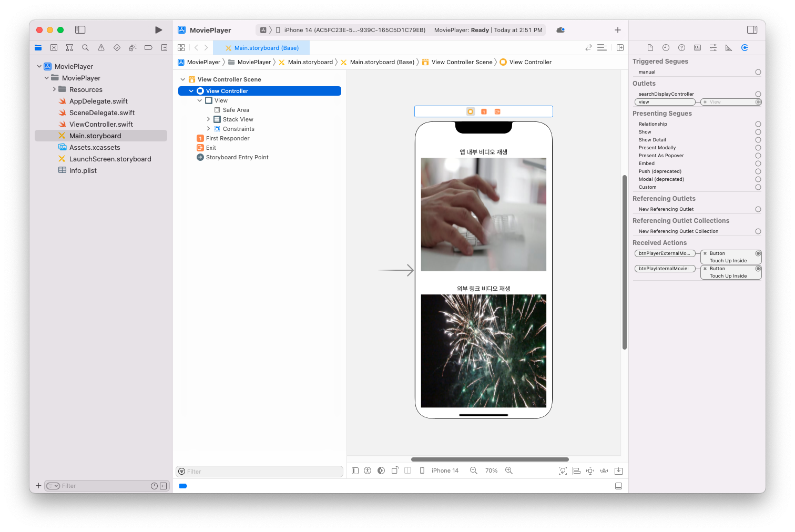
Task: Expand the Stack View outline item
Action: pos(208,119)
